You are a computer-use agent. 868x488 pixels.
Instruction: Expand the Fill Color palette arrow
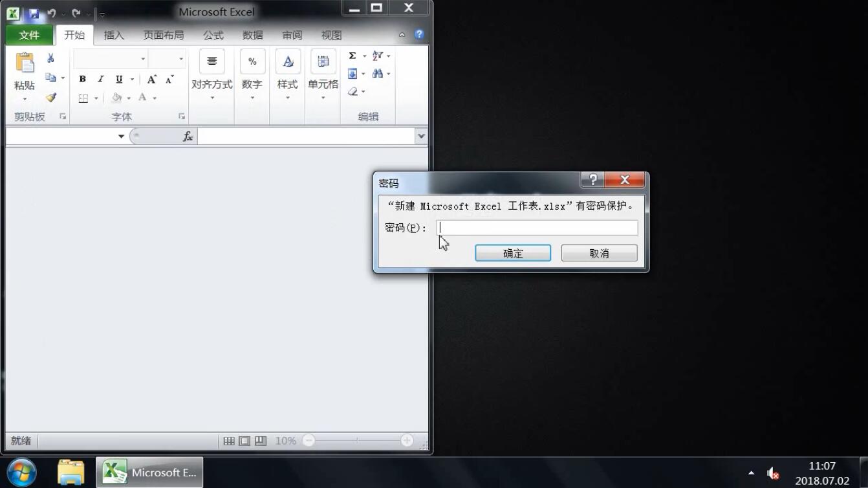pyautogui.click(x=129, y=98)
